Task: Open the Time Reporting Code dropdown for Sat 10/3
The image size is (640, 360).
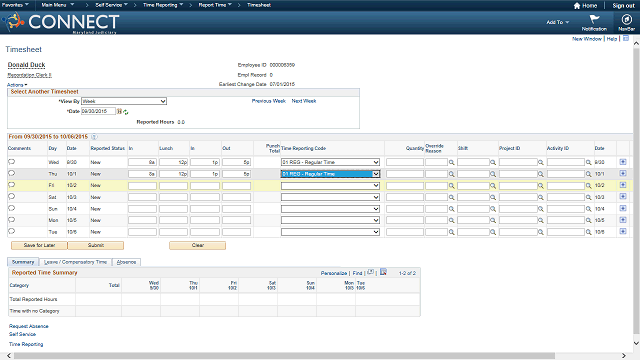Action: [330, 197]
